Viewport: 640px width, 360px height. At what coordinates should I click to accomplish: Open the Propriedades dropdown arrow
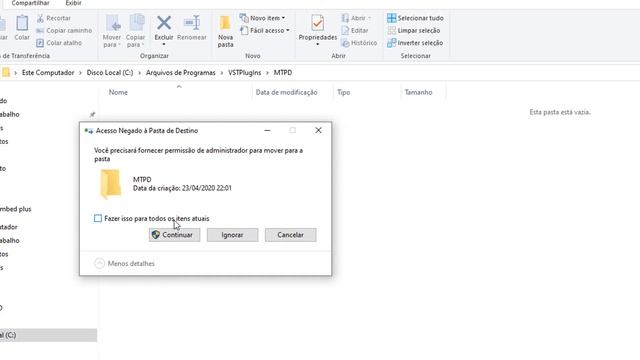tap(318, 44)
